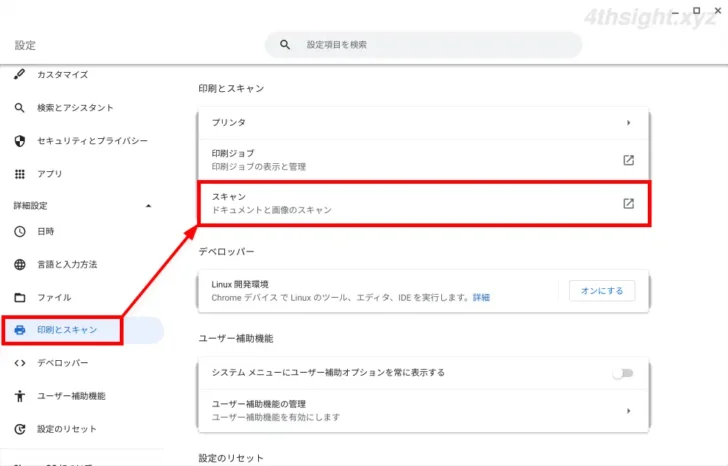The height and width of the screenshot is (466, 728).
Task: Select アプリ in the sidebar
Action: tap(50, 174)
